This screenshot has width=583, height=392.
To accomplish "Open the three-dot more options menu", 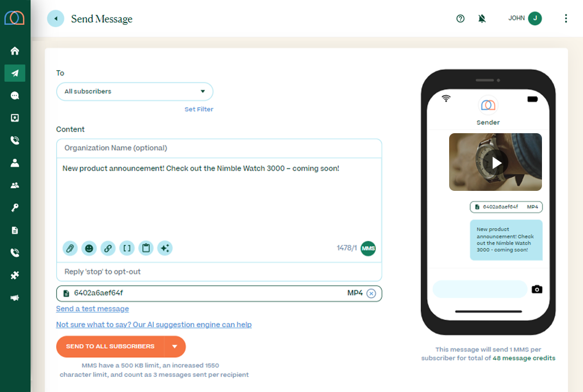I will pos(566,18).
